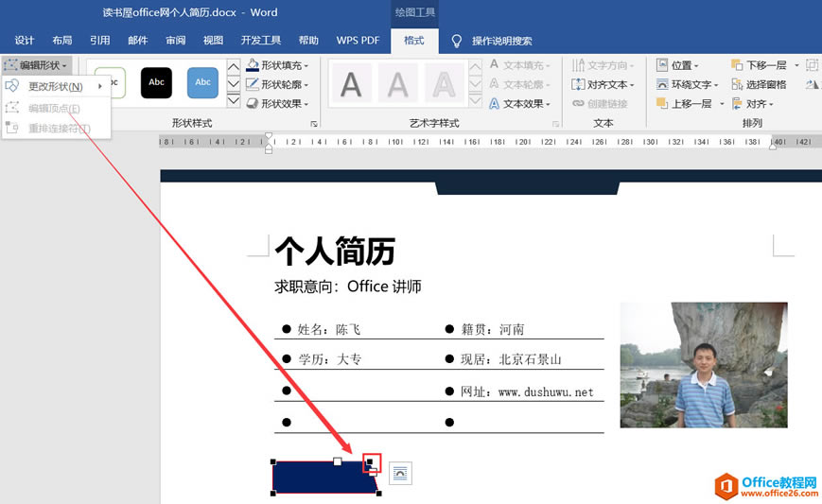This screenshot has width=822, height=504.
Task: Open 对齐 align objects dropdown
Action: click(x=753, y=104)
